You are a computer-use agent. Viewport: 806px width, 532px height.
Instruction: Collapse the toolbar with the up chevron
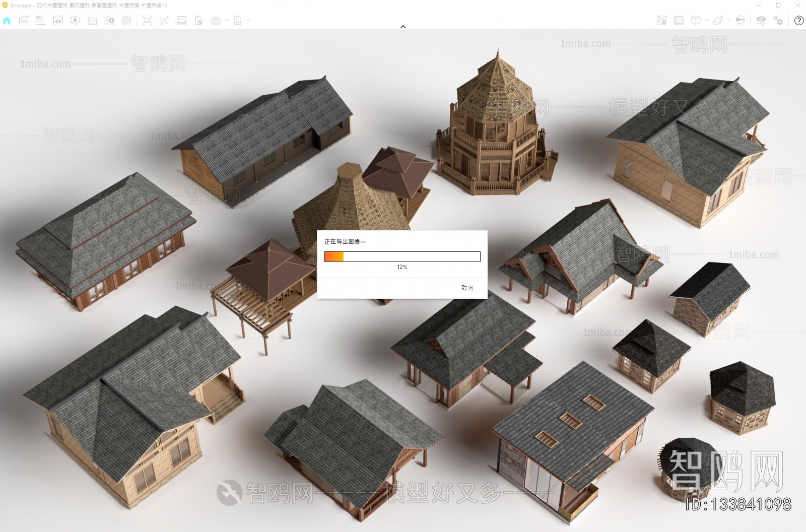pos(403,27)
